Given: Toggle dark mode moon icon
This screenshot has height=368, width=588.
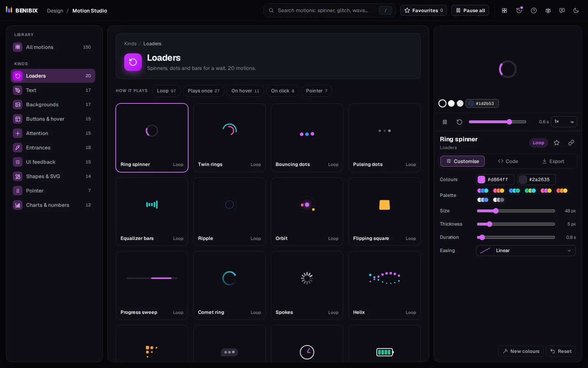Looking at the screenshot, I should click(576, 10).
